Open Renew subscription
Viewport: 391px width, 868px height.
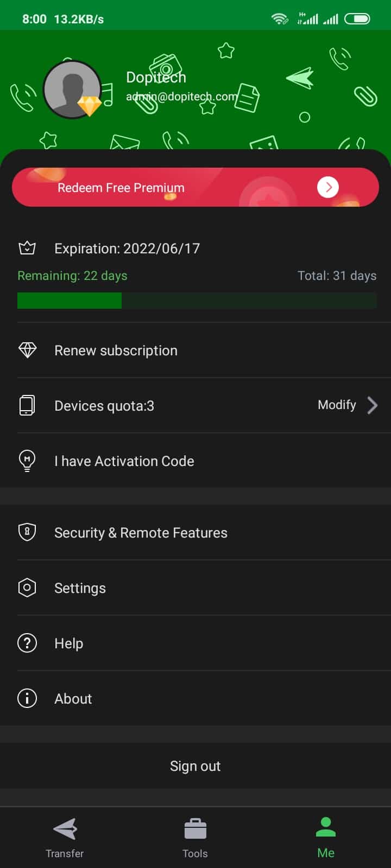[x=116, y=350]
